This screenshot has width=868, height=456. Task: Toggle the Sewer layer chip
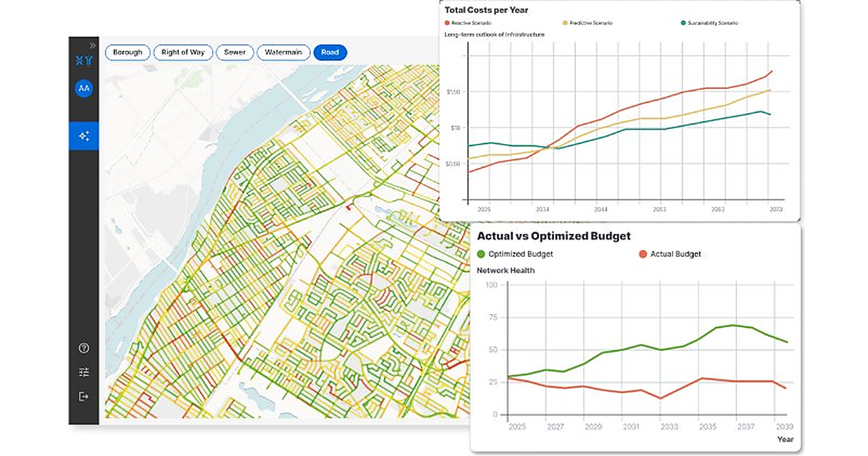point(234,52)
